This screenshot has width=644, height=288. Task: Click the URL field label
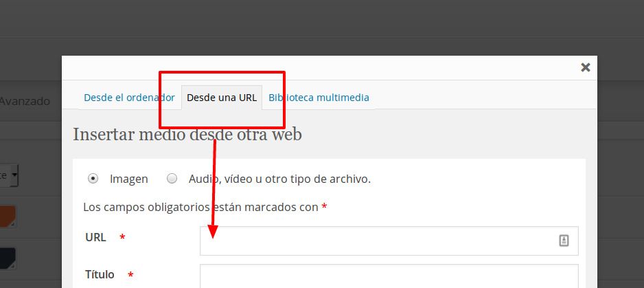95,237
